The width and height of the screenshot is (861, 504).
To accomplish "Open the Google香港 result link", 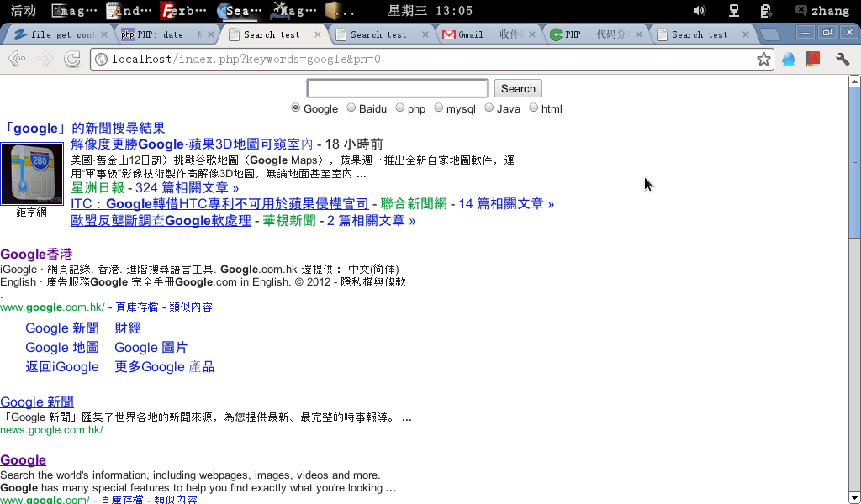I will tap(36, 255).
